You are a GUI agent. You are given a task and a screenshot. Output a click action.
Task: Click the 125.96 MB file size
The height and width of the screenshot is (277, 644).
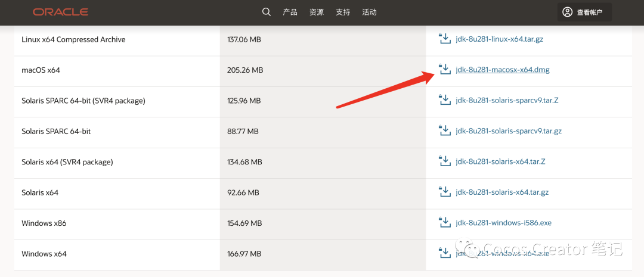coord(244,101)
